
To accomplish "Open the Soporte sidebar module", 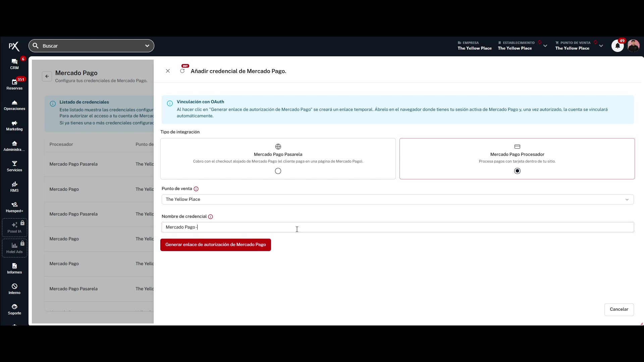I will coord(14,309).
